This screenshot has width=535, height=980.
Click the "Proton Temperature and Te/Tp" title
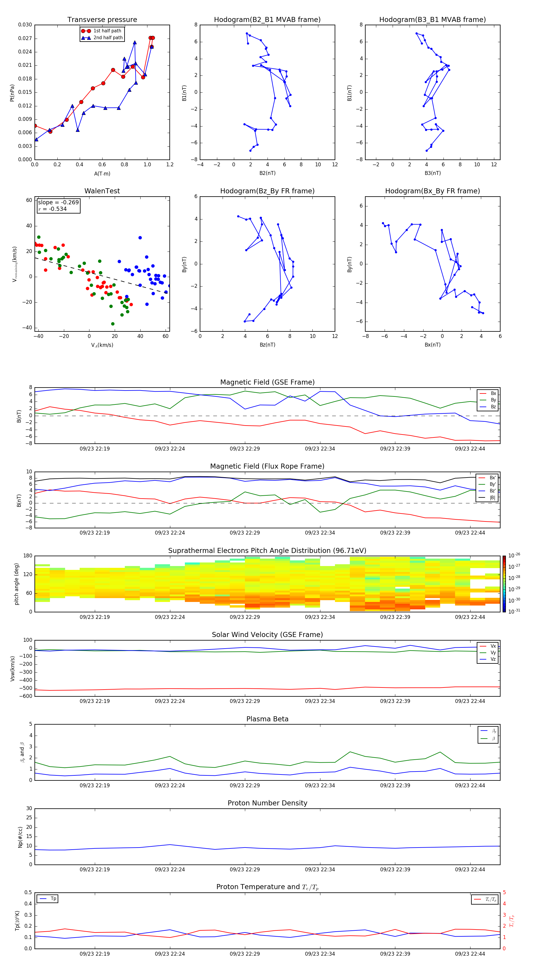tap(267, 887)
